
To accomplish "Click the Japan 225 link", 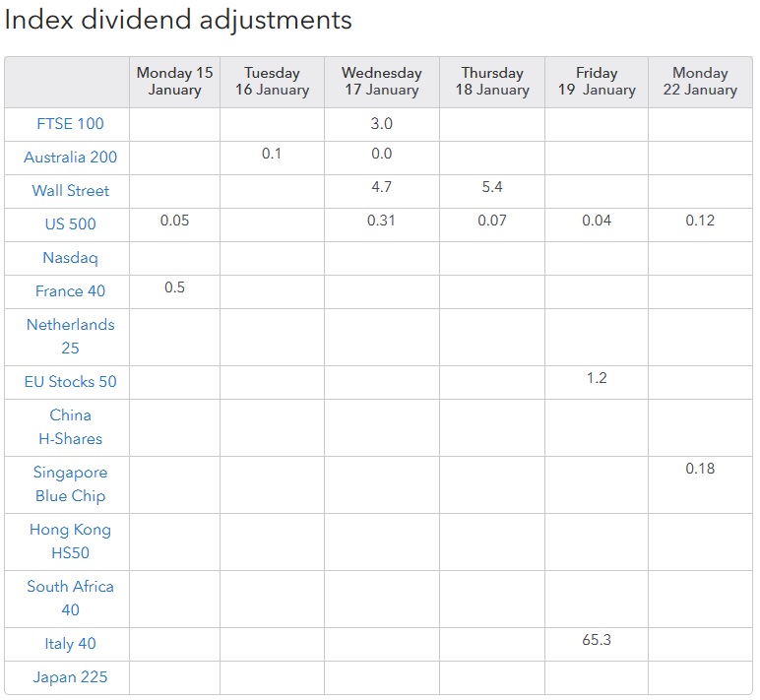I will point(70,676).
